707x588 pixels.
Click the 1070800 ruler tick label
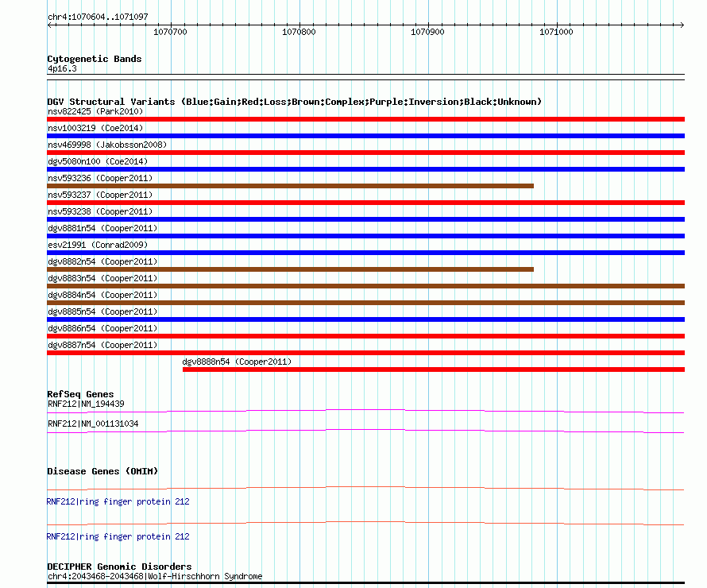click(x=299, y=32)
